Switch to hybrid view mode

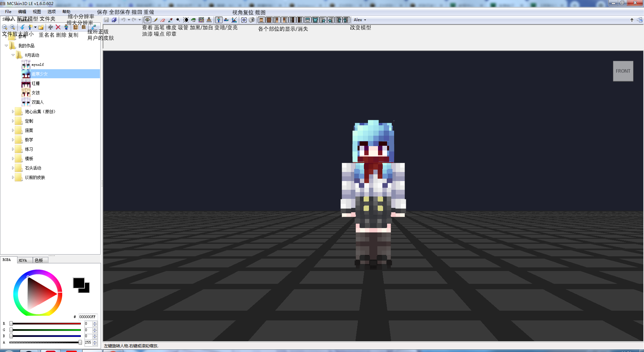click(234, 20)
